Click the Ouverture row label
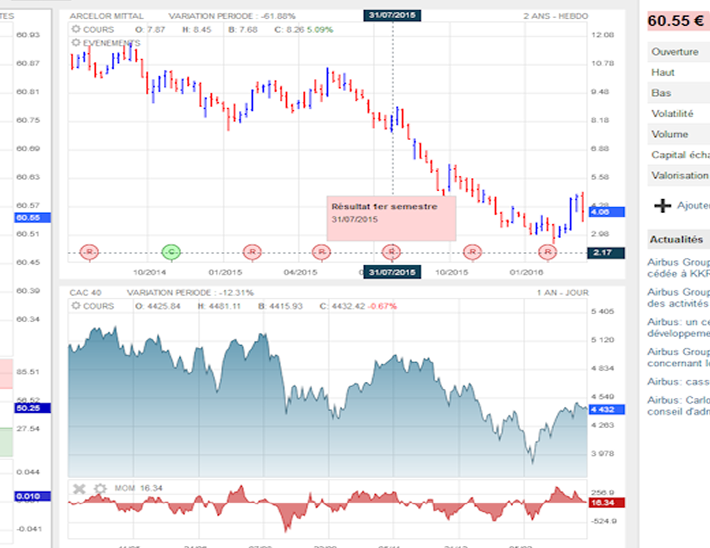This screenshot has height=548, width=710. [675, 52]
